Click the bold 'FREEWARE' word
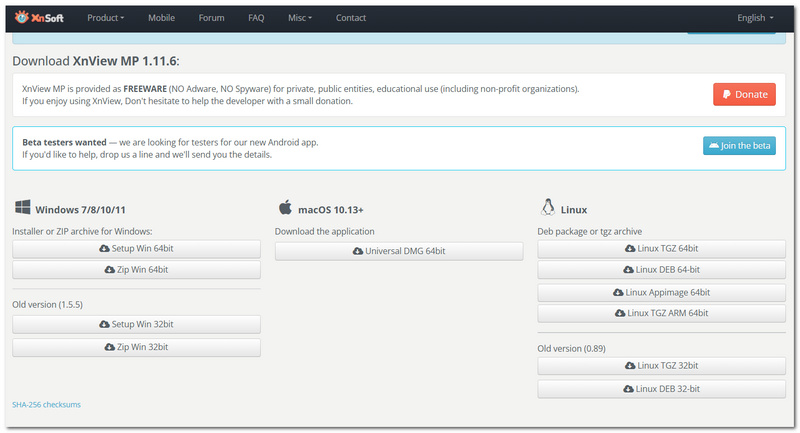Screen dimensions: 800x433 [x=145, y=89]
